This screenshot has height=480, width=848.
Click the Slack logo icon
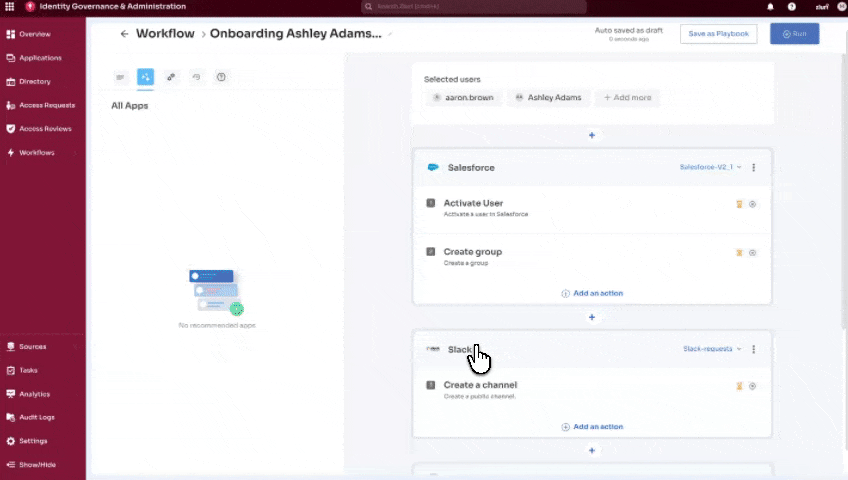(x=433, y=349)
